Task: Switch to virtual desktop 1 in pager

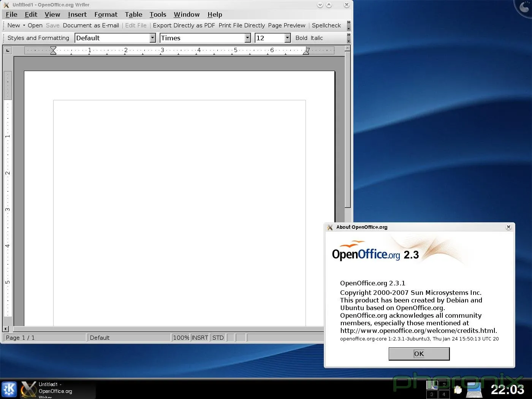Action: pos(432,385)
